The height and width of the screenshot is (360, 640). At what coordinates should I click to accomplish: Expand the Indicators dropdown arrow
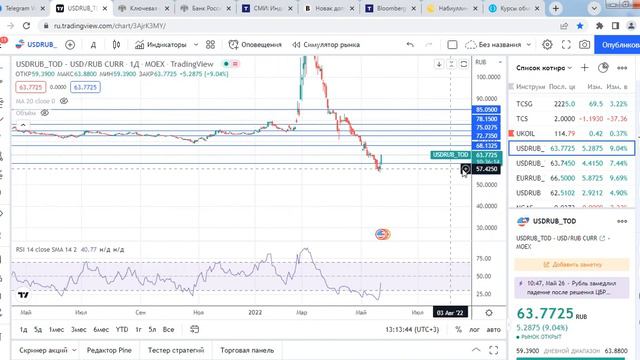click(196, 44)
